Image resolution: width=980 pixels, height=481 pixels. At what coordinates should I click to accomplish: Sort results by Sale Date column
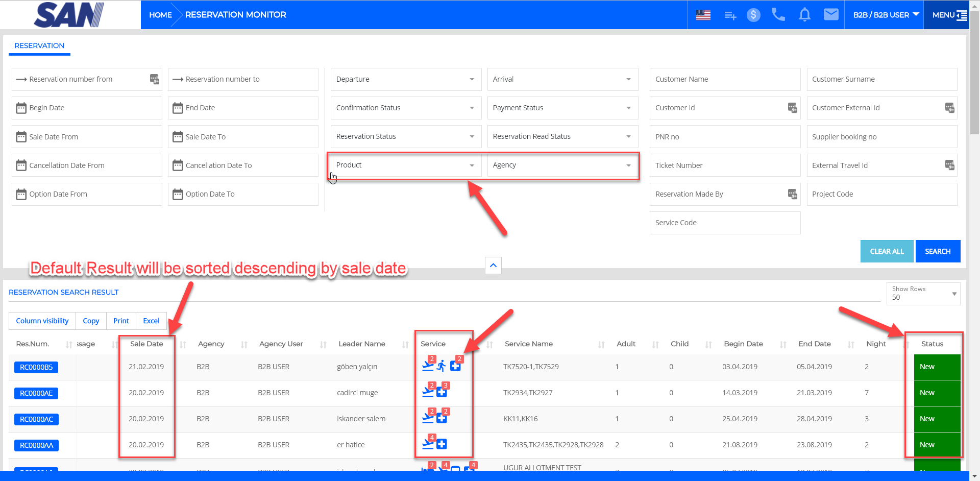[x=146, y=344]
